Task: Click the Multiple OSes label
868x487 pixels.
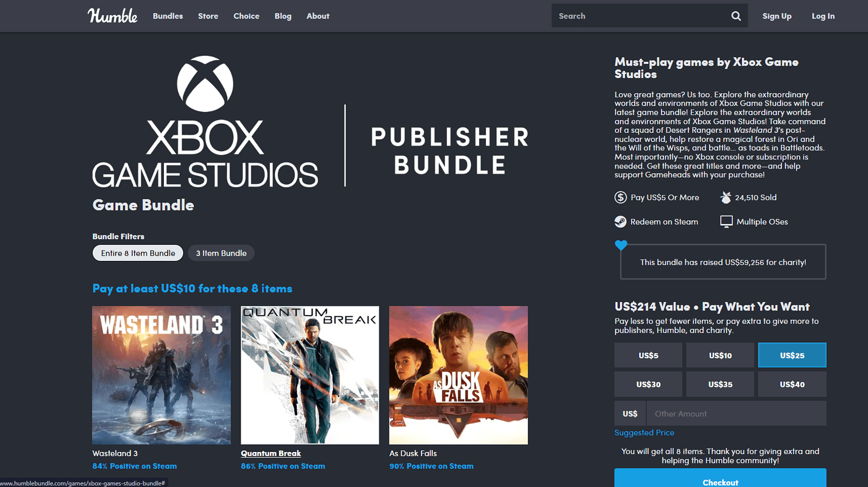Action: coord(762,222)
